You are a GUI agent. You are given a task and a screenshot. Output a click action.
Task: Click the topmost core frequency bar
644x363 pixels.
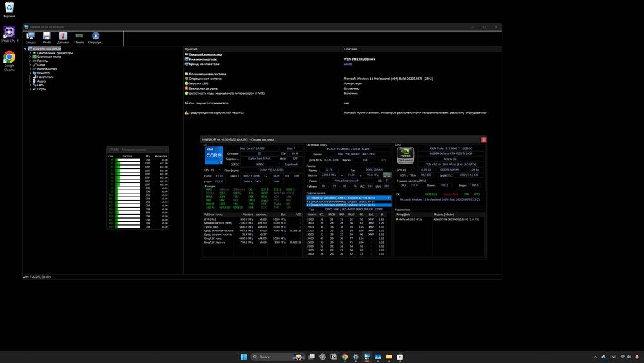(x=128, y=160)
